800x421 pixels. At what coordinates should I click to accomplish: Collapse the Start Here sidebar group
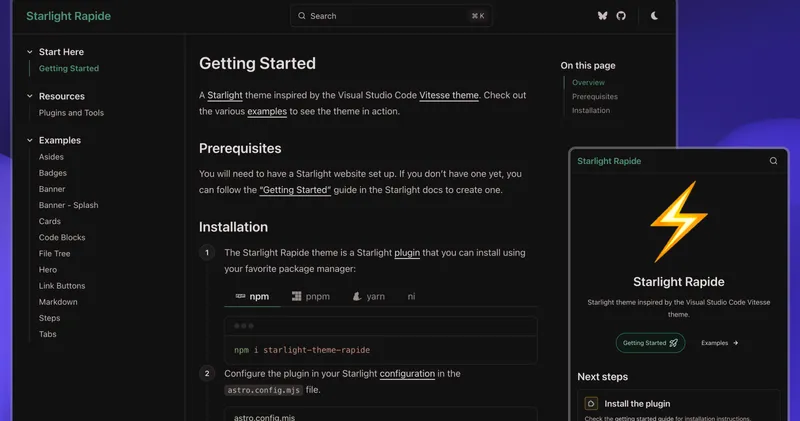click(30, 52)
